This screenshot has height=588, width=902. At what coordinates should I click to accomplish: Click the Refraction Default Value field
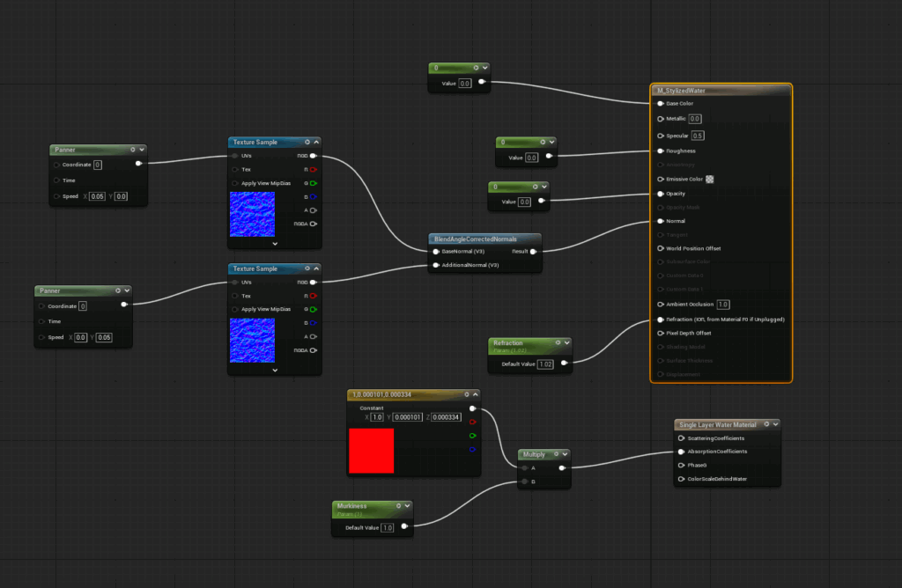tap(545, 364)
